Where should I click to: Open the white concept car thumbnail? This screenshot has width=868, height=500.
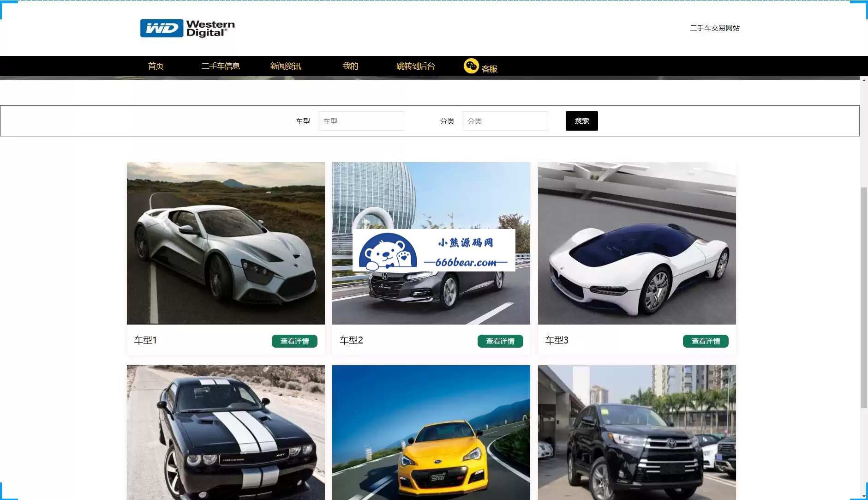(x=637, y=243)
